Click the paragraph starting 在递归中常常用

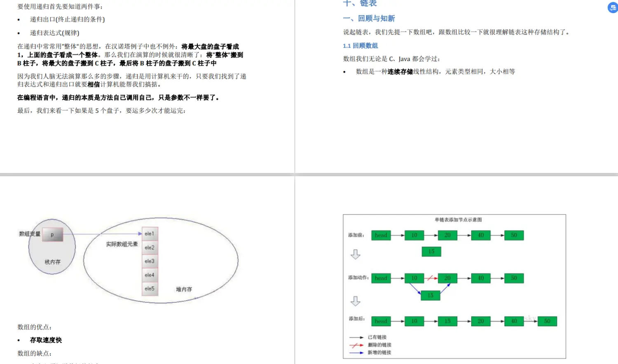coord(130,55)
